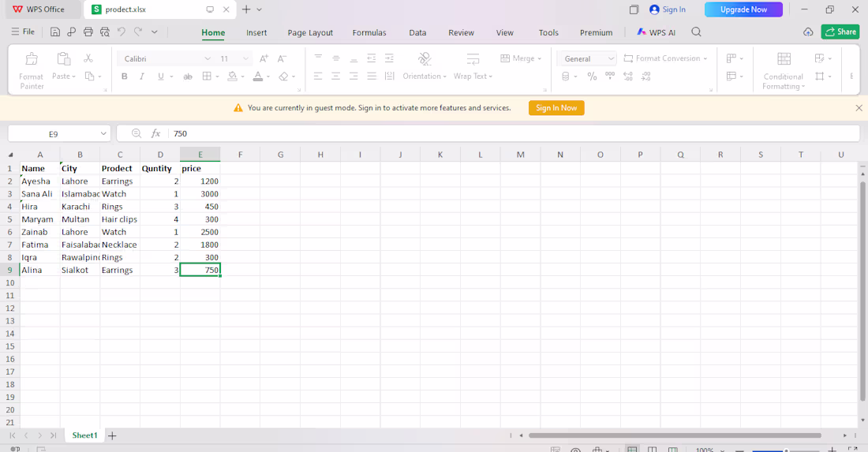Click the Print icon
Viewport: 868px width, 452px height.
point(88,32)
